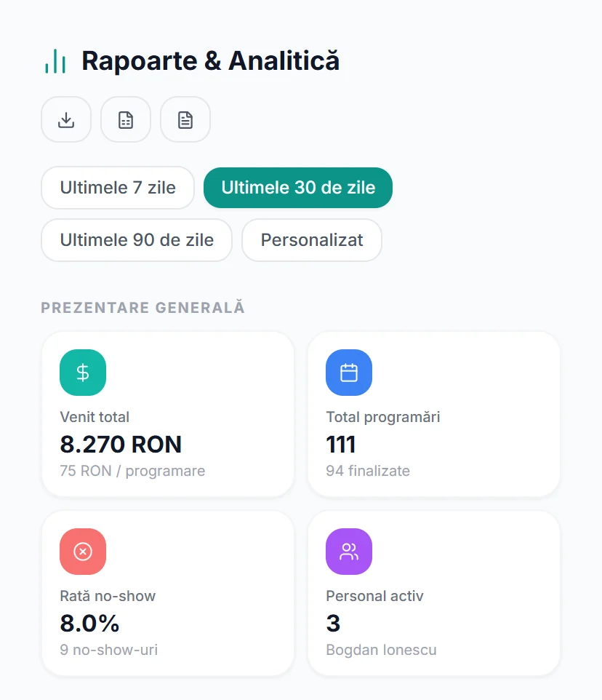Image resolution: width=602 pixels, height=700 pixels.
Task: Click the PREZENTARE GENERALĂ section label
Action: coord(143,308)
